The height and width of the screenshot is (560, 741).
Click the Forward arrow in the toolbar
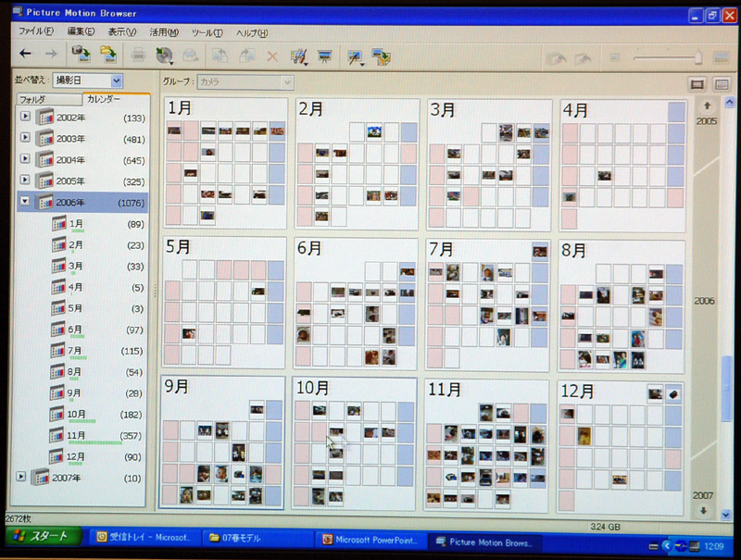51,54
